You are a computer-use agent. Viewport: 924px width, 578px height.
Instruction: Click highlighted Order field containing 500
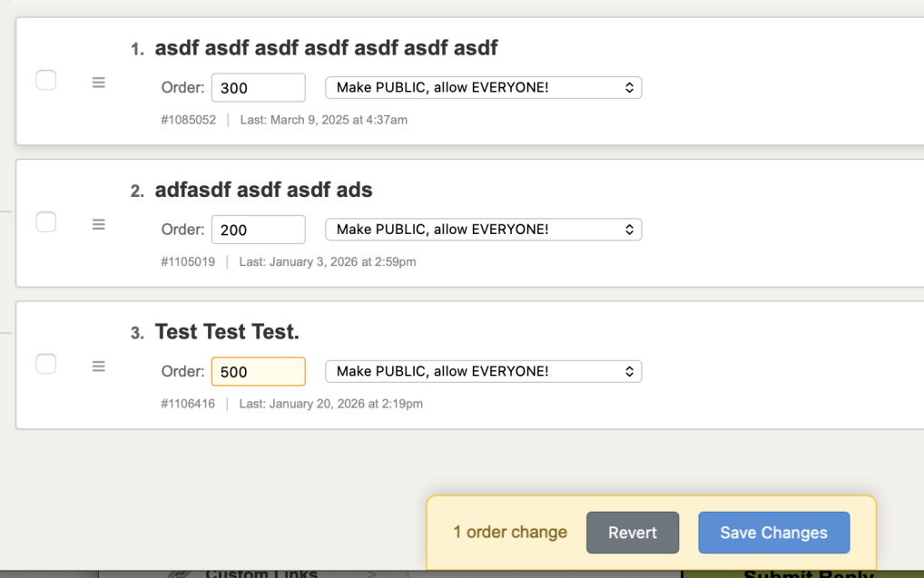click(x=258, y=372)
